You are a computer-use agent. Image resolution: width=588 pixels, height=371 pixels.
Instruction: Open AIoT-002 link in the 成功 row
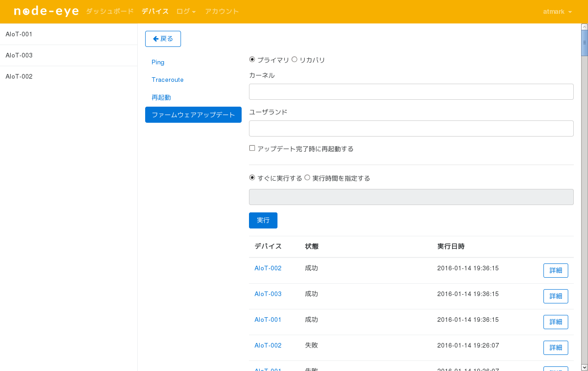[x=268, y=268]
